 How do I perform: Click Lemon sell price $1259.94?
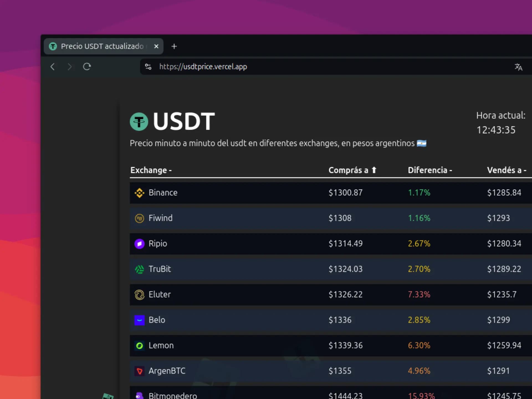point(504,346)
